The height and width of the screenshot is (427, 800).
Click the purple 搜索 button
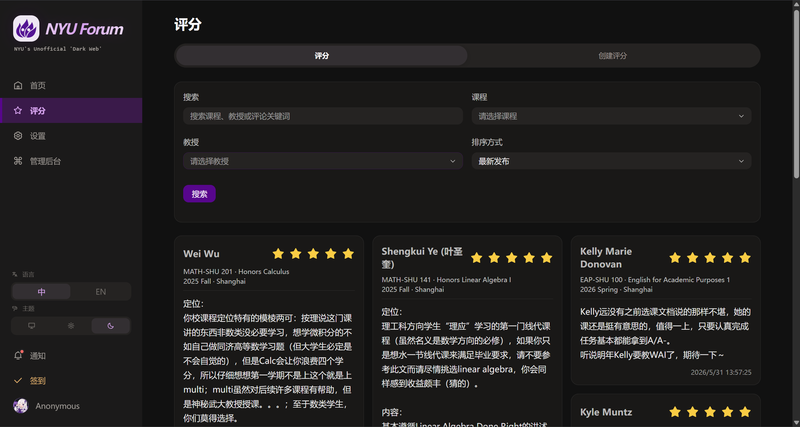point(199,194)
